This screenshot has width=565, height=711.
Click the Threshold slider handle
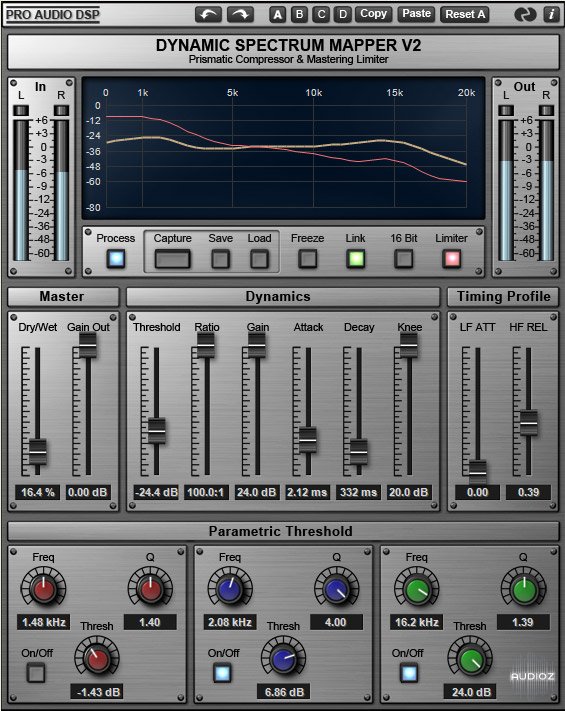157,430
